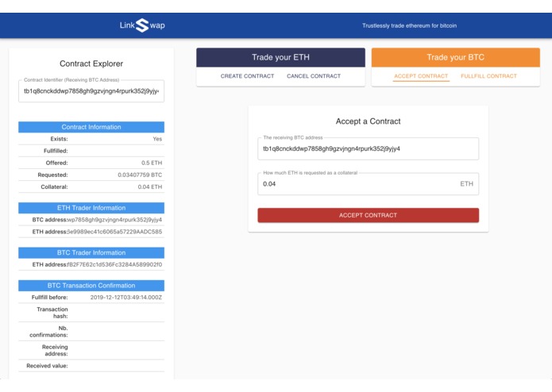Select BTC Trader ETH address value
Screen dimensions: 552x392
click(x=114, y=264)
